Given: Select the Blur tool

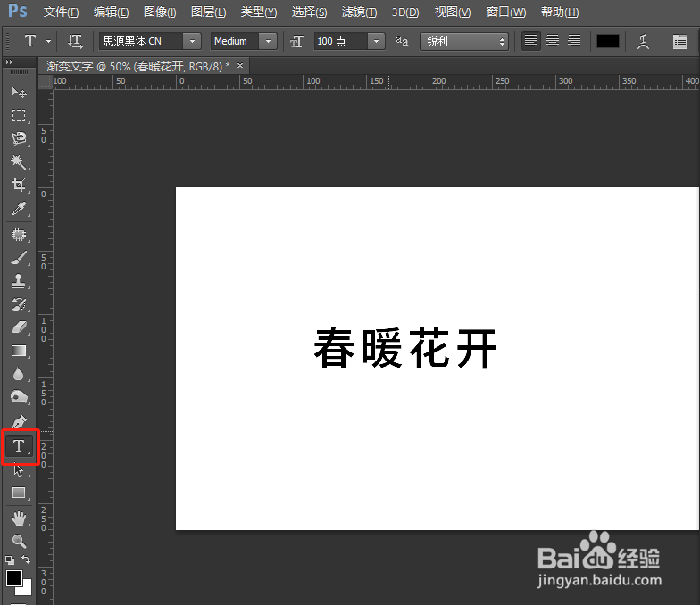Looking at the screenshot, I should (x=18, y=374).
